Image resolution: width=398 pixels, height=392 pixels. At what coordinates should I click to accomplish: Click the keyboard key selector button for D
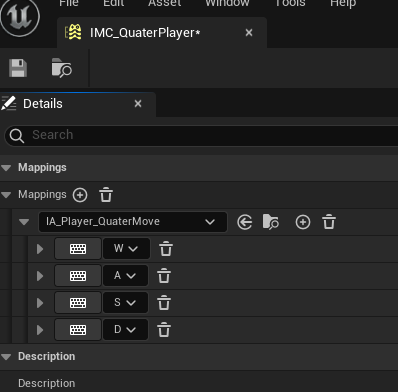tap(78, 330)
